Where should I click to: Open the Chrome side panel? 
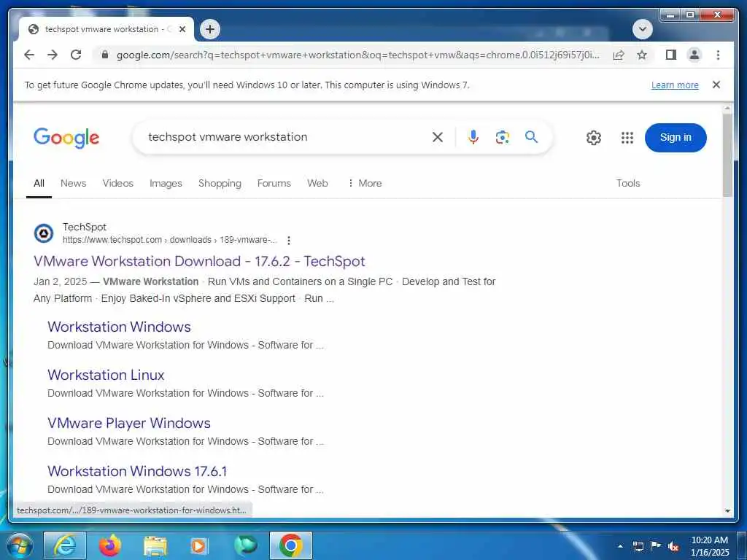click(671, 55)
